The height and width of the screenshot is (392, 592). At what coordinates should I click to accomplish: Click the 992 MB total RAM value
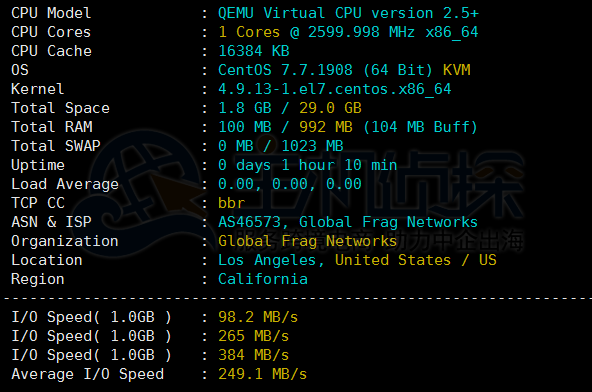(326, 127)
